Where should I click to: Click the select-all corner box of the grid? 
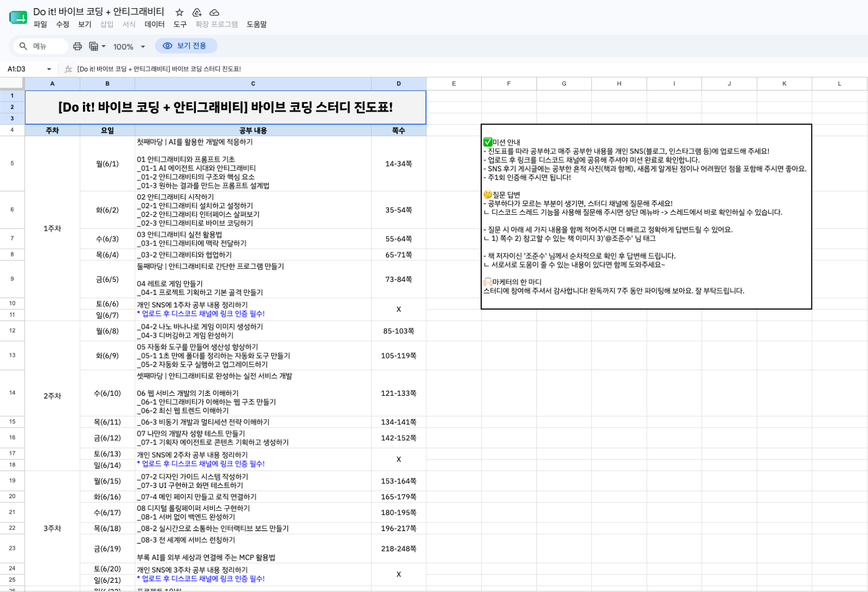point(12,83)
